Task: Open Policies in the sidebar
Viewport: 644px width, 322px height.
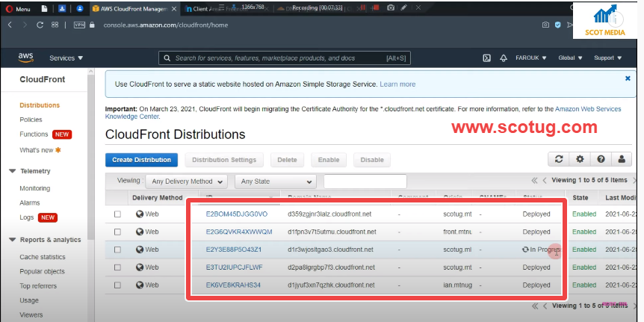Action: 31,120
